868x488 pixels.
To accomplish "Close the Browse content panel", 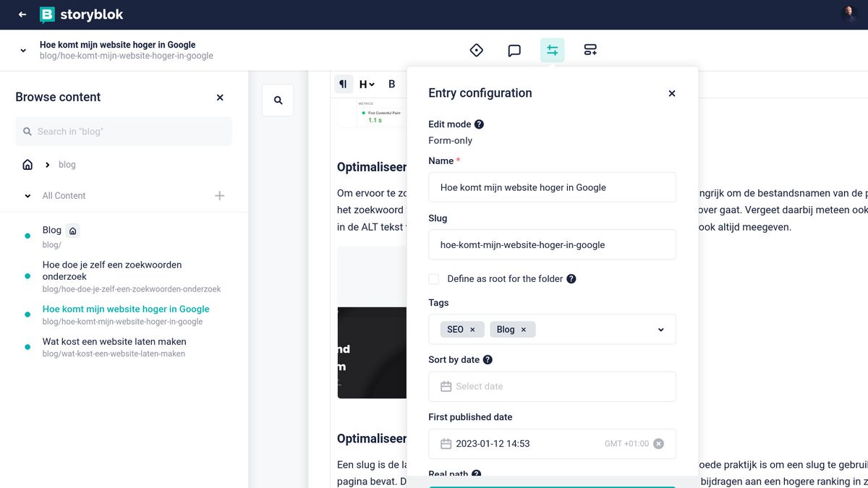I will coord(220,98).
